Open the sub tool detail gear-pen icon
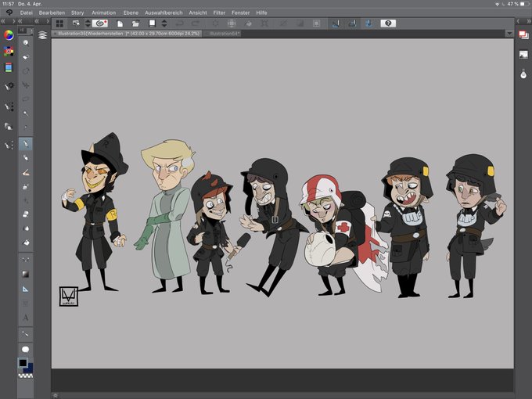This screenshot has width=532, height=399. (9, 86)
